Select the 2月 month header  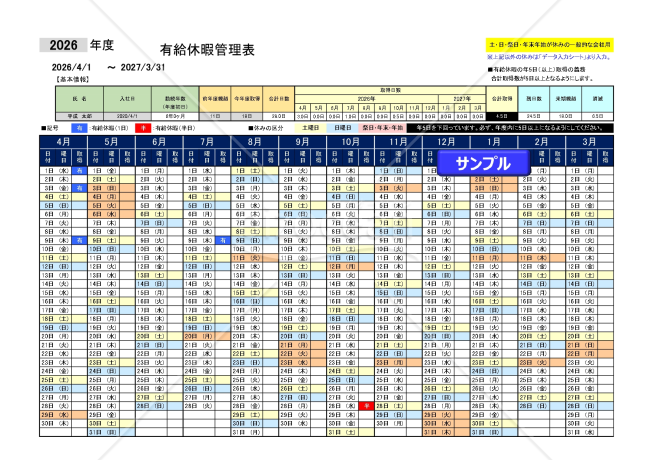click(x=542, y=142)
